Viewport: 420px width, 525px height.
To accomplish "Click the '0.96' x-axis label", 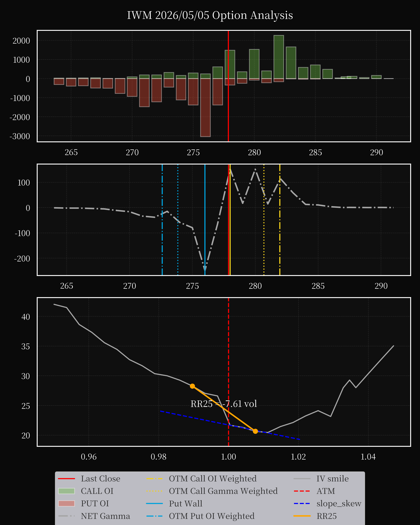I will [x=89, y=457].
